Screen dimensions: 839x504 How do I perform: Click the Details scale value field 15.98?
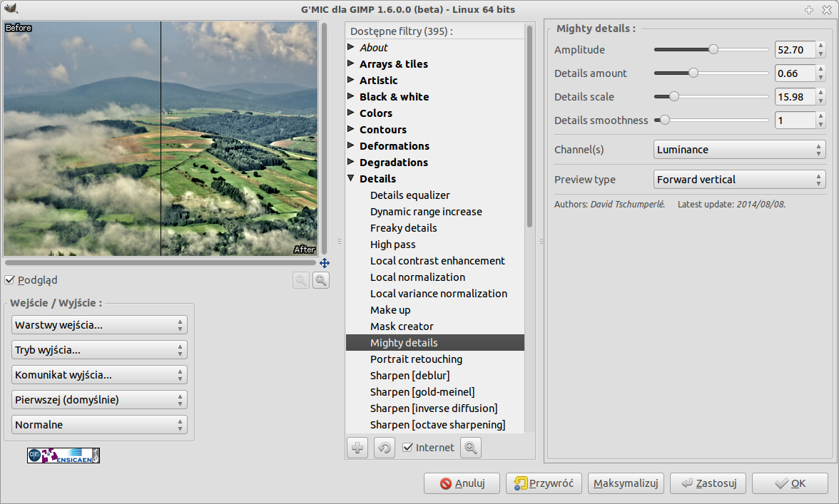click(795, 97)
